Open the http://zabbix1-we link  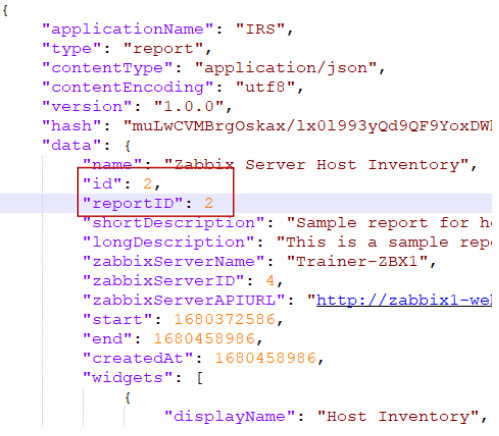(404, 301)
